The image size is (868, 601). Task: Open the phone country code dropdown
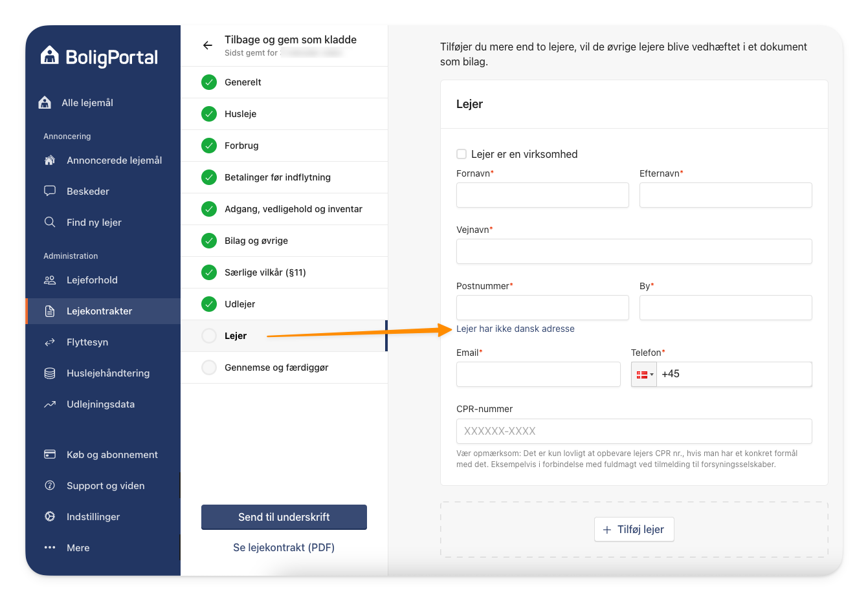(x=644, y=374)
